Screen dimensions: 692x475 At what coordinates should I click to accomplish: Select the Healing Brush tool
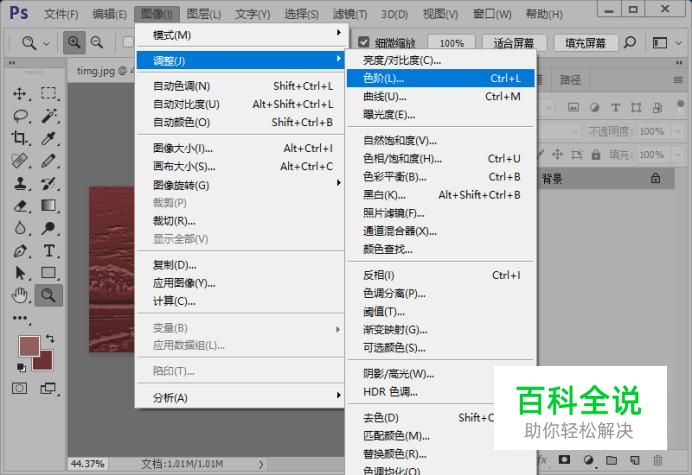coord(20,161)
